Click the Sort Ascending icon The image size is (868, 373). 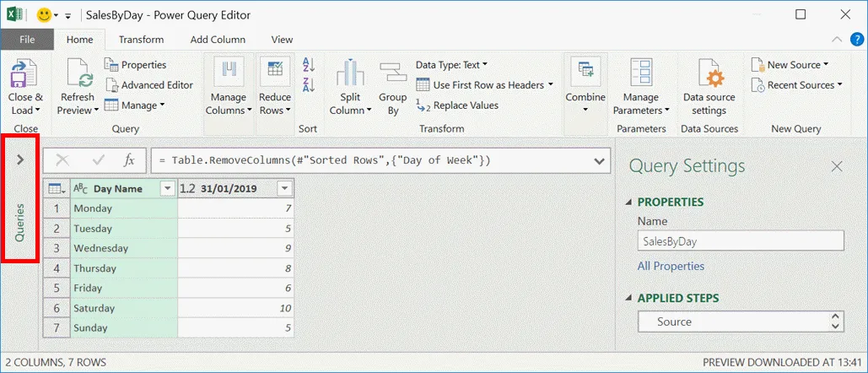308,66
